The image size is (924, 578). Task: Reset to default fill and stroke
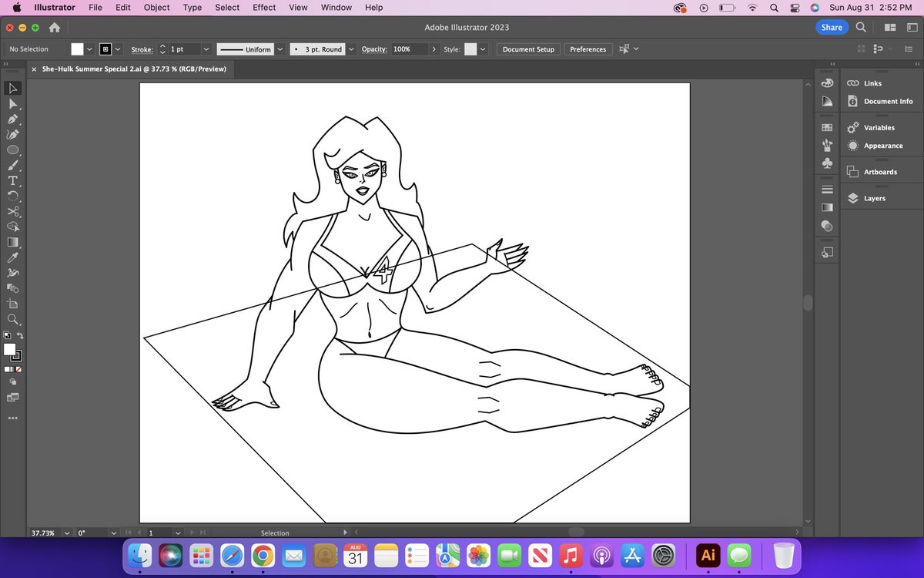[x=7, y=336]
